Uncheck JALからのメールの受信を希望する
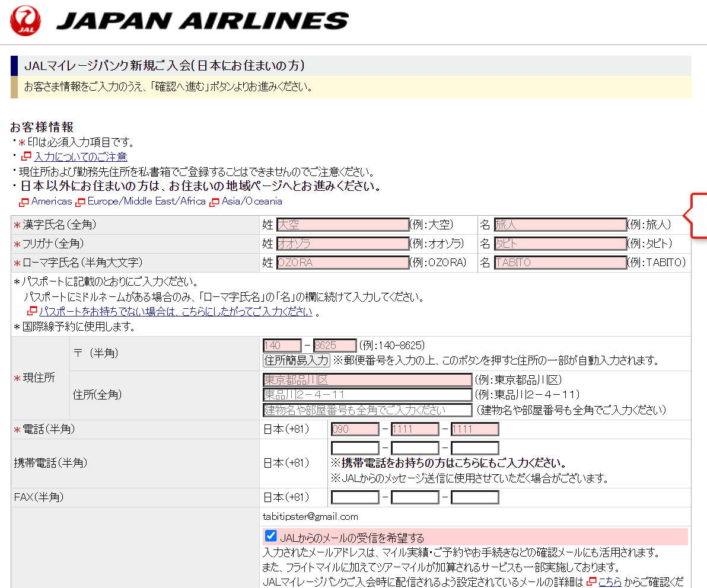707x588 pixels. pyautogui.click(x=271, y=536)
